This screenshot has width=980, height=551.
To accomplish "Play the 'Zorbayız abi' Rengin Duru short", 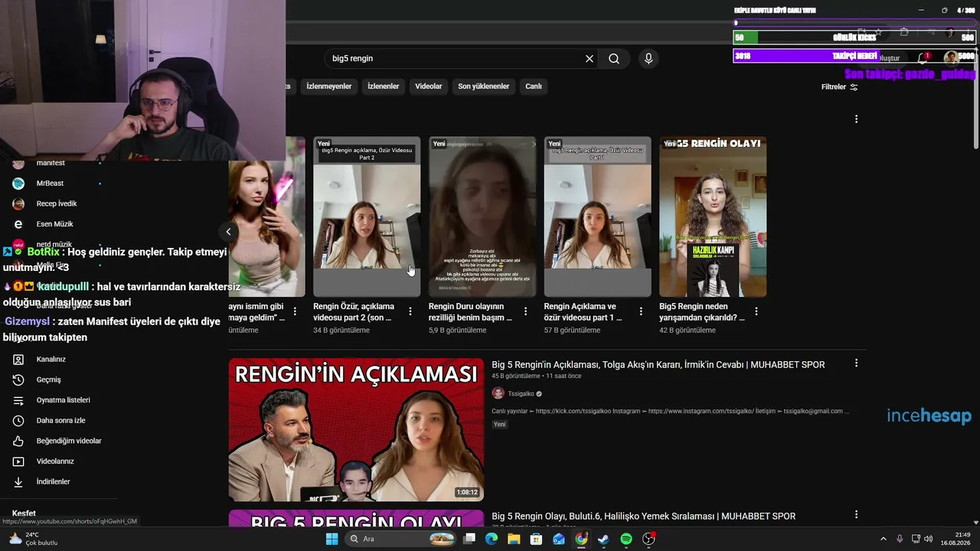I will pos(482,217).
